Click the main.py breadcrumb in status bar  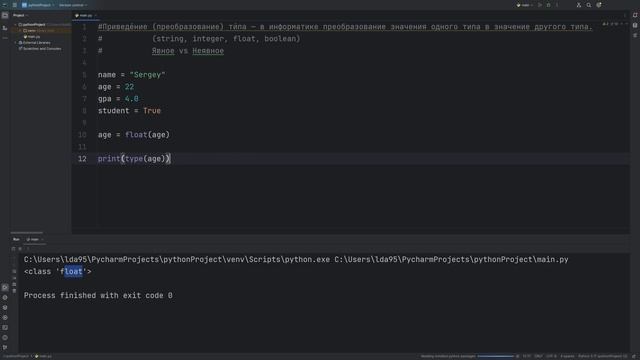[x=43, y=356]
